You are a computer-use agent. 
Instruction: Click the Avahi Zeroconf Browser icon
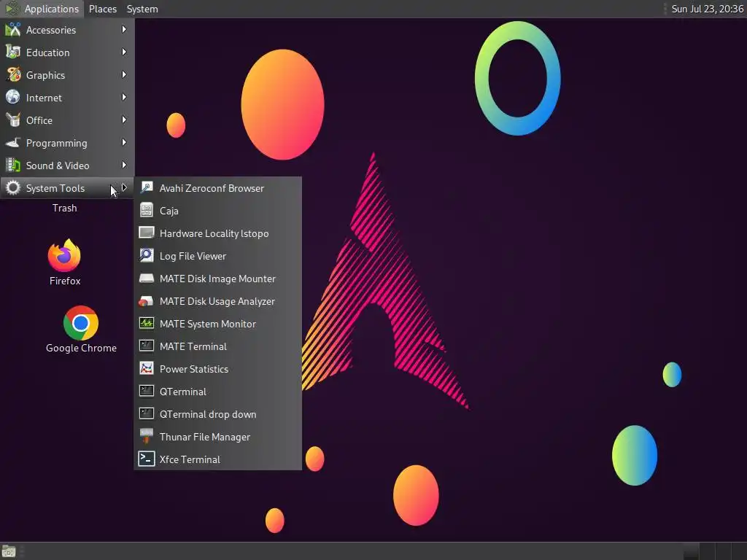(x=146, y=187)
